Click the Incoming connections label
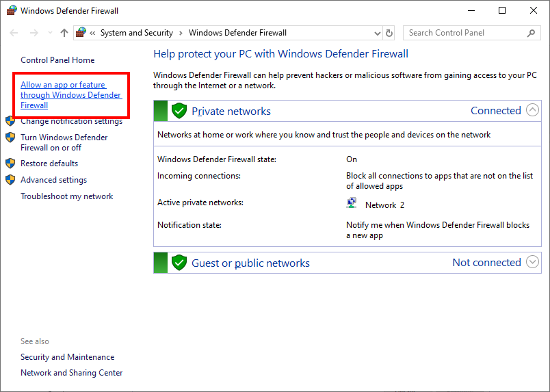 point(199,176)
